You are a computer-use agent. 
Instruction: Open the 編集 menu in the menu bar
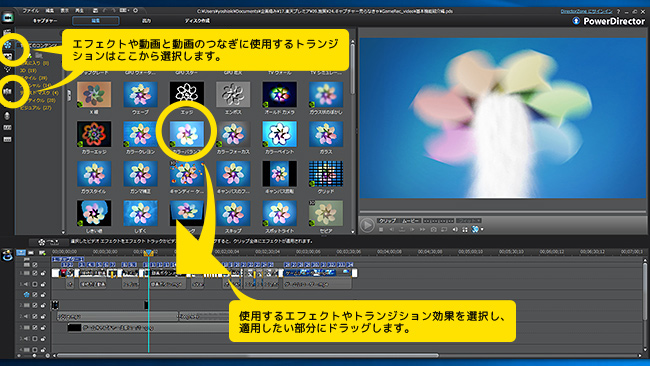click(49, 11)
